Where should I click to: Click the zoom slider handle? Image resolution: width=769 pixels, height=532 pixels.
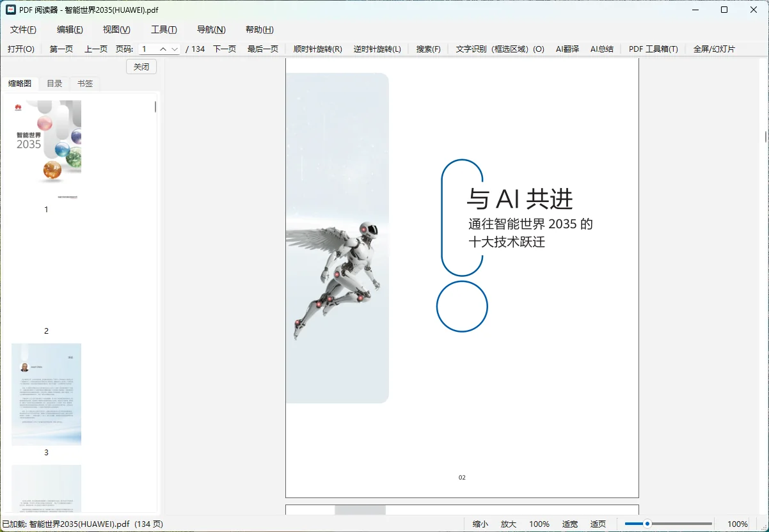[x=647, y=524]
